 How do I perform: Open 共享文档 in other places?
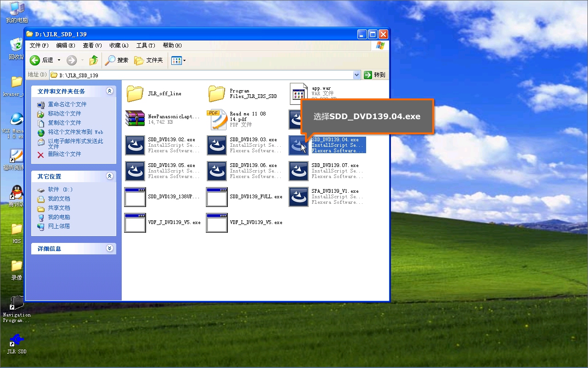click(59, 208)
